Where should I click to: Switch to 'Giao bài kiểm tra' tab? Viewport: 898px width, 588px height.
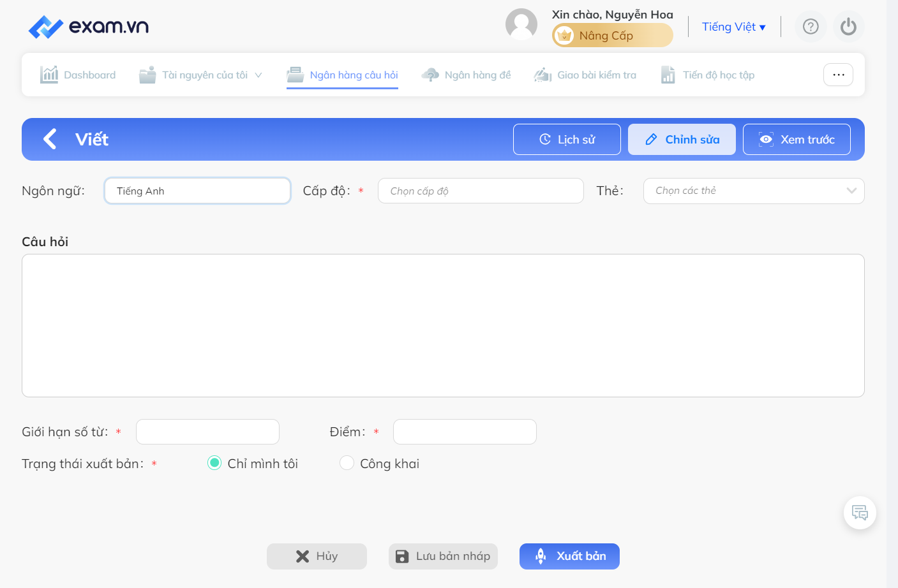(585, 75)
